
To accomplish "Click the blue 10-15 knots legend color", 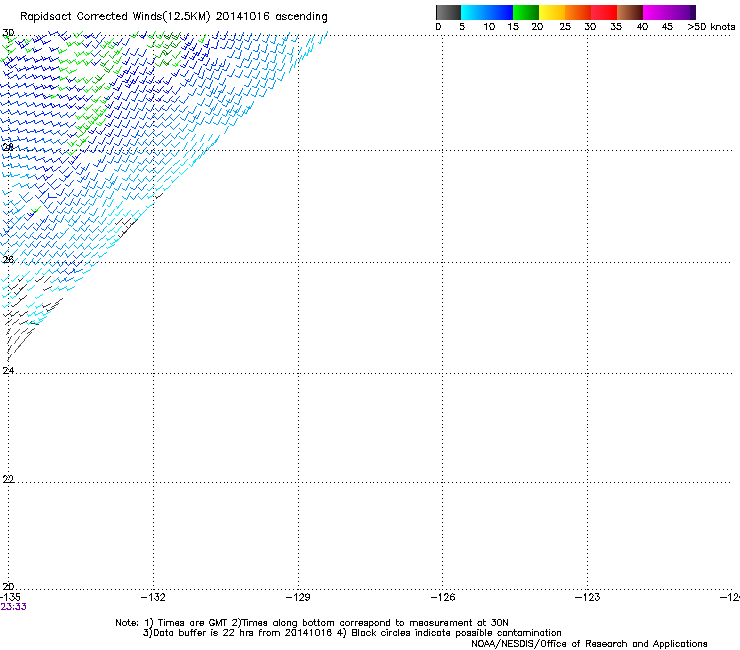I will pos(500,12).
